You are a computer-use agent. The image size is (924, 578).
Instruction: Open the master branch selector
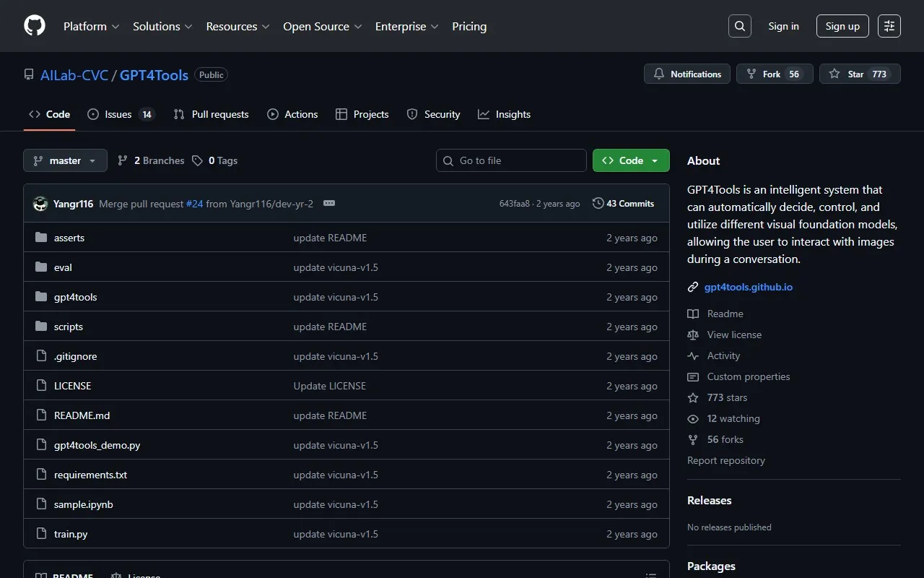click(65, 160)
